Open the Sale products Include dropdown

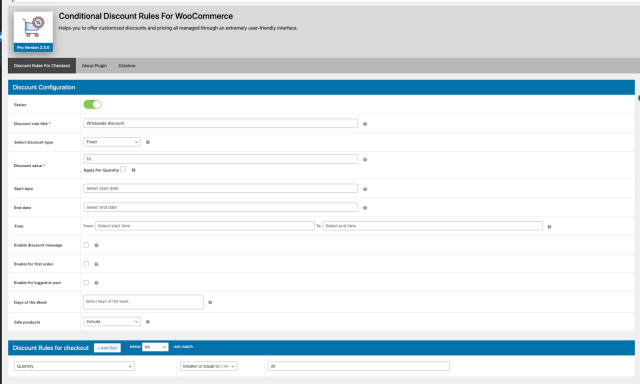112,322
